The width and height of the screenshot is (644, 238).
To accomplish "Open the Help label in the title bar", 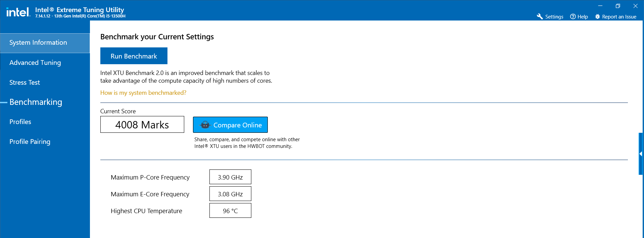I will pos(583,16).
